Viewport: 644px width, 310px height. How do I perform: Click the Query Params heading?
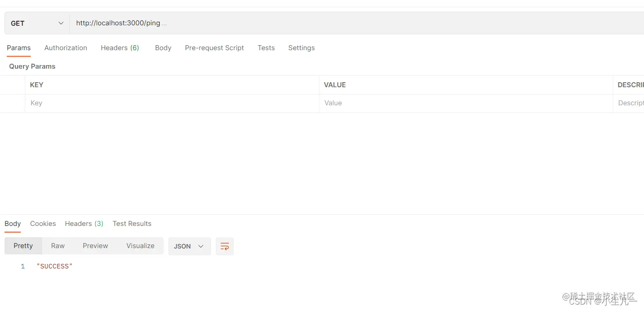coord(32,66)
